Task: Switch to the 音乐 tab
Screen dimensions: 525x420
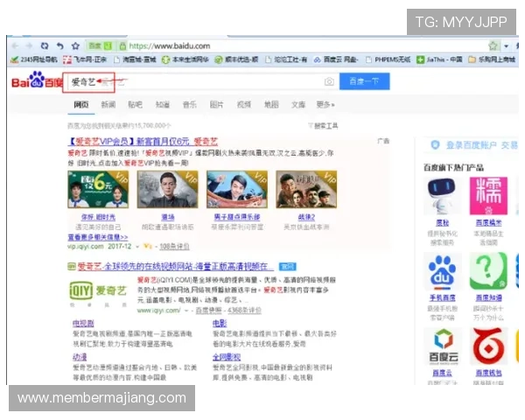Action: click(190, 105)
